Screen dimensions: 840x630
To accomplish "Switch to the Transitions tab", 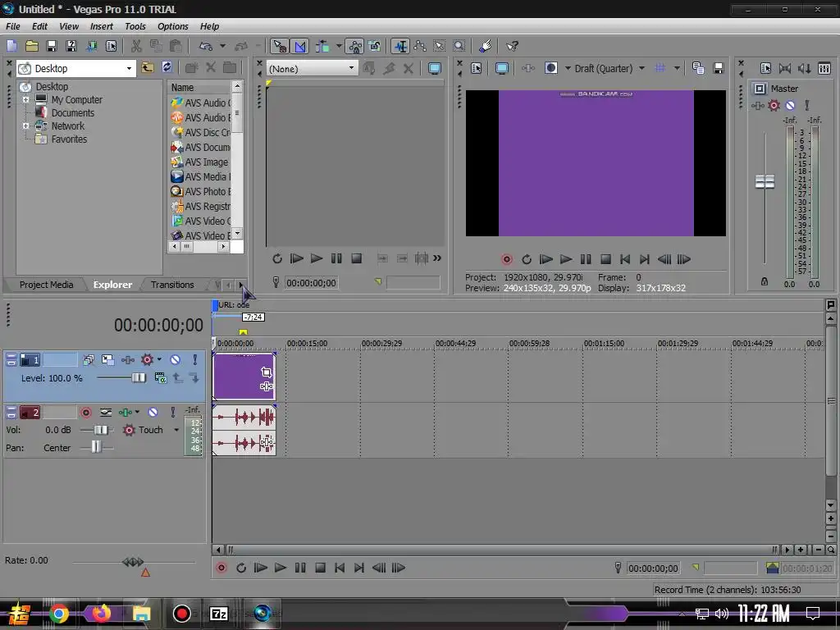I will pos(172,285).
